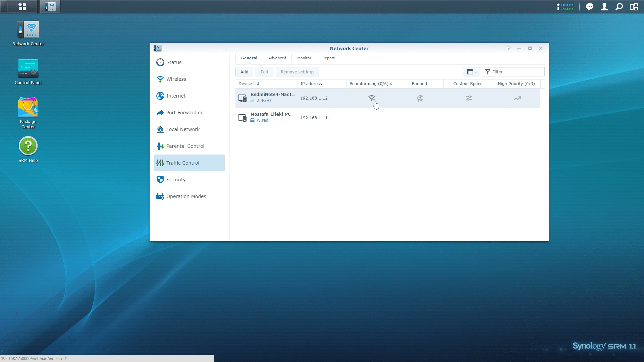
Task: Open the Main Menu grid icon
Action: coord(22,6)
